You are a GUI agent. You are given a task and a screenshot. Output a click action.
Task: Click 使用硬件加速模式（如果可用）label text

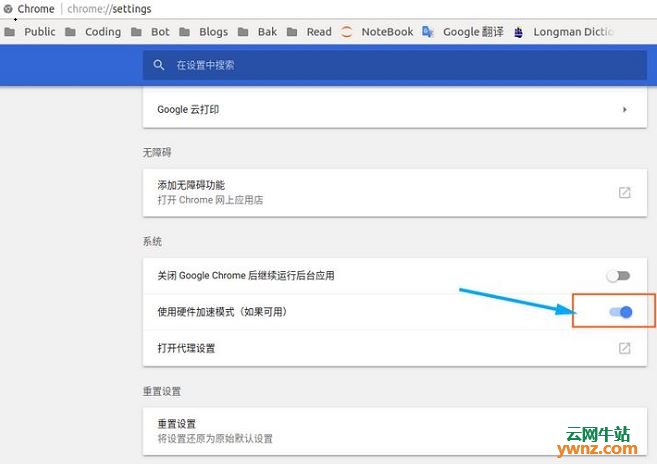click(x=222, y=312)
